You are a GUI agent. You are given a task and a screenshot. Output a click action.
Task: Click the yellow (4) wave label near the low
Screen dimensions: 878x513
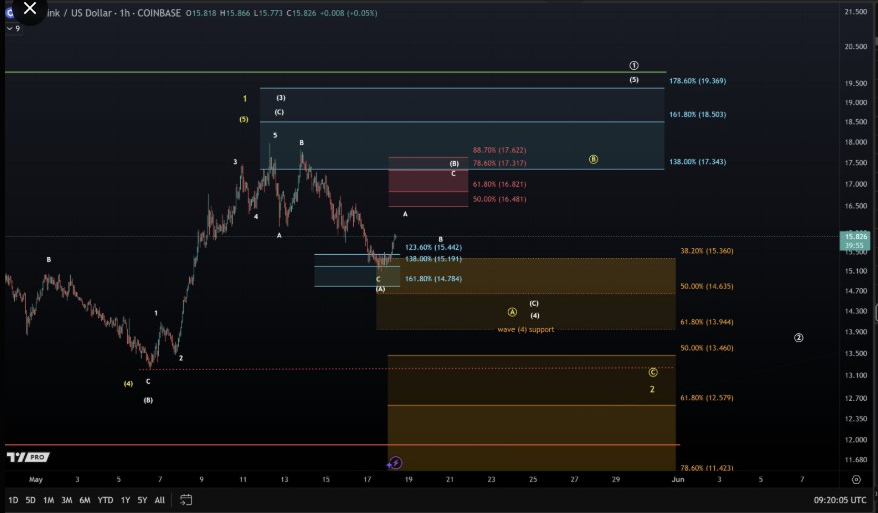pos(128,384)
